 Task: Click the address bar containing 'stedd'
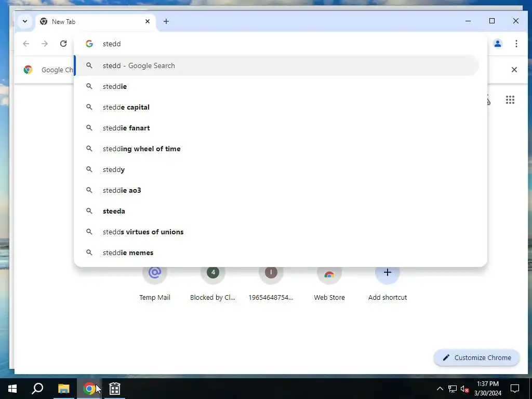click(x=280, y=44)
